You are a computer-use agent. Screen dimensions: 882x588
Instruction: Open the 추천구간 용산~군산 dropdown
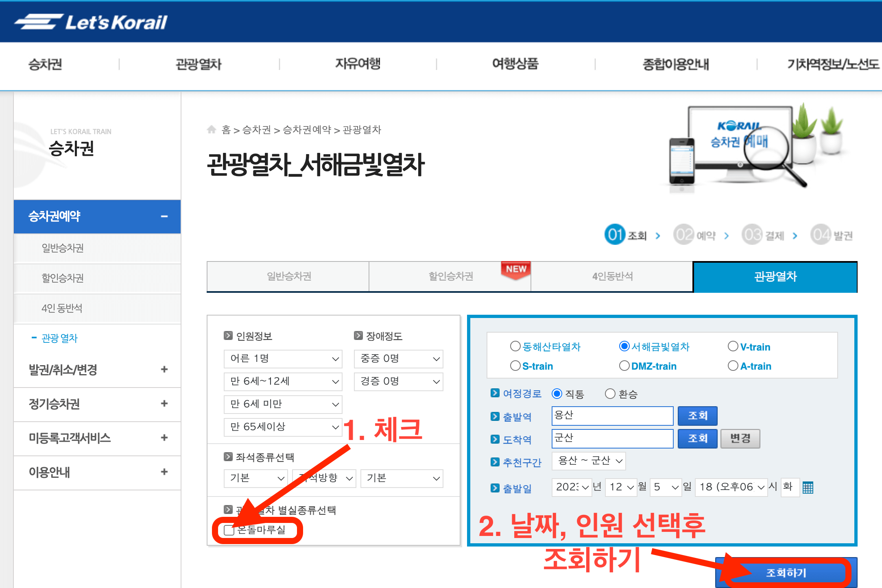pyautogui.click(x=588, y=461)
